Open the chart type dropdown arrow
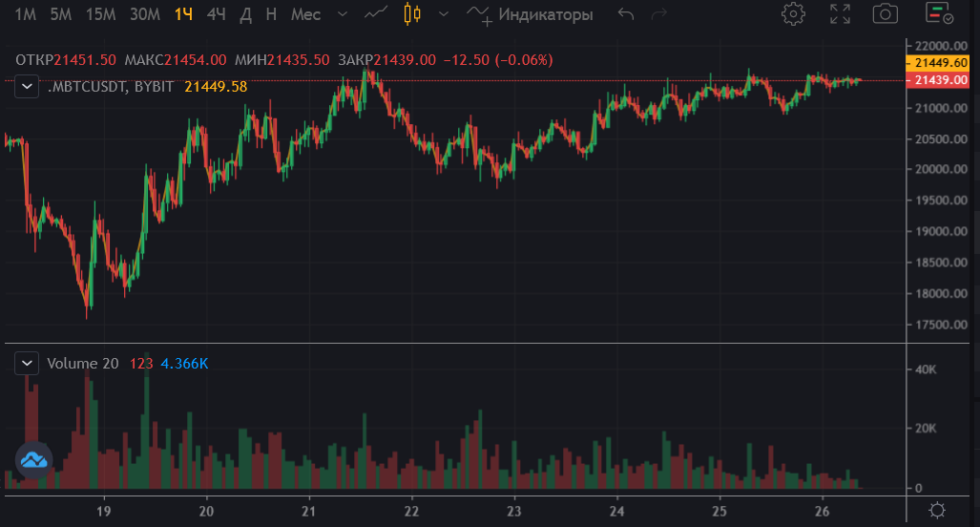This screenshot has width=980, height=527. (442, 14)
